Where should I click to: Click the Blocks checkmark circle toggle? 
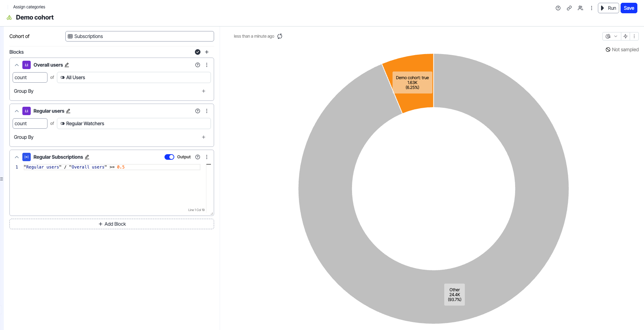(198, 52)
